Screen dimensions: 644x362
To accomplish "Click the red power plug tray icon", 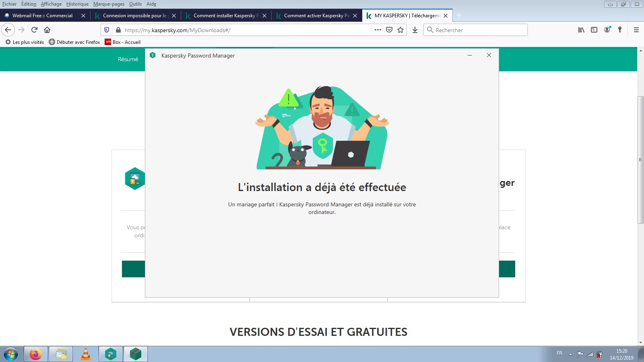I will [x=599, y=354].
